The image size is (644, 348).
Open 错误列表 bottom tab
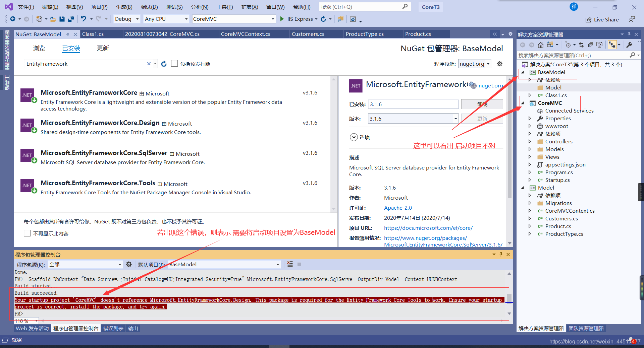pos(113,329)
